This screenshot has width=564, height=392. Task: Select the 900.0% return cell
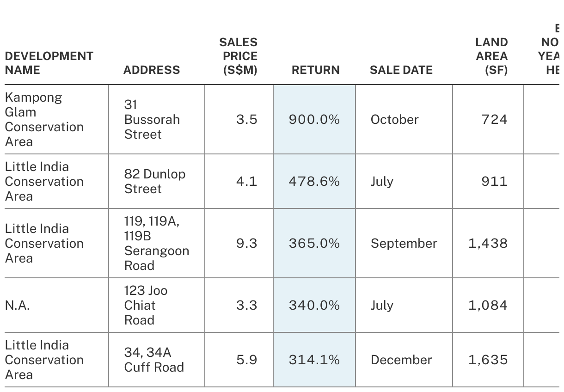point(314,119)
